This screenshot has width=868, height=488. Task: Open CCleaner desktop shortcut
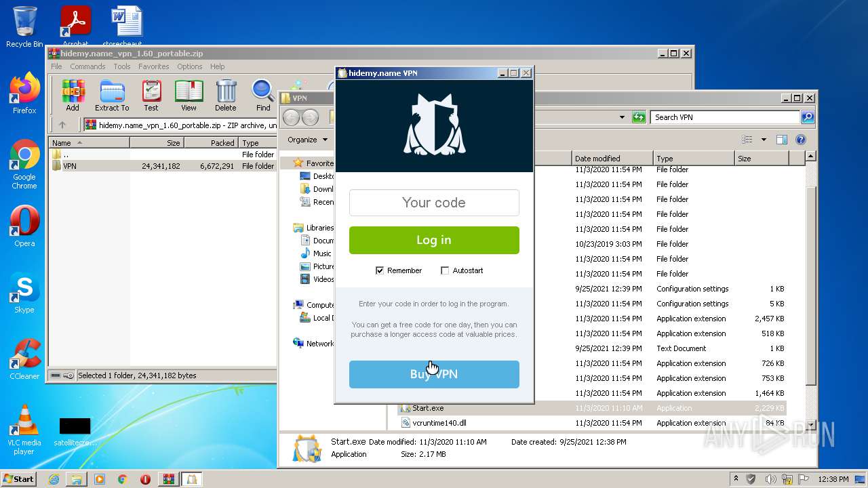point(24,359)
